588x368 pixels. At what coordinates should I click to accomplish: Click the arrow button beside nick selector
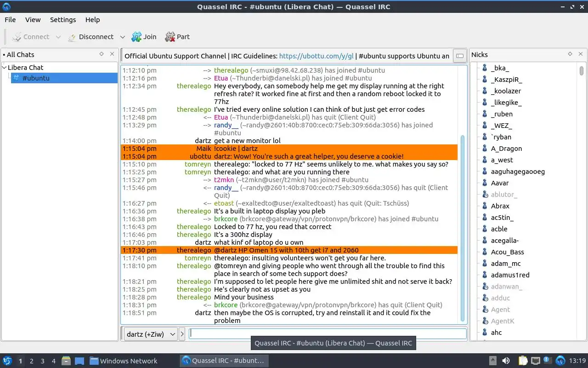pos(182,334)
